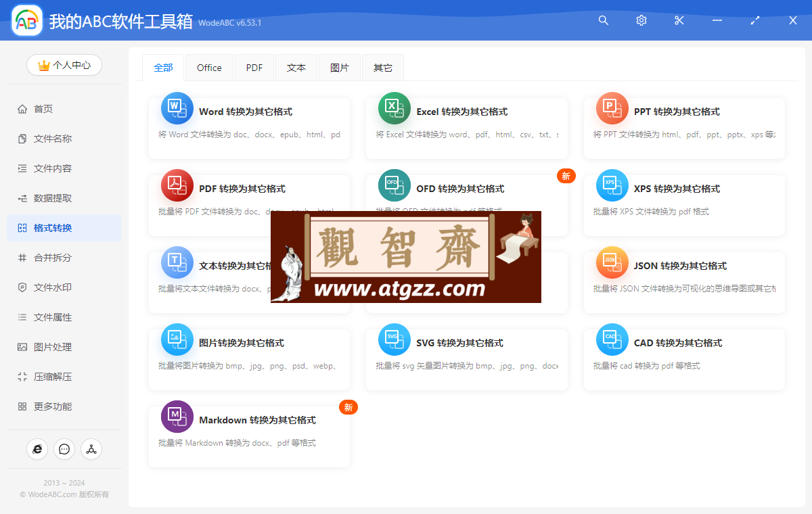Click title PDF 转换为其它格式

coord(242,189)
